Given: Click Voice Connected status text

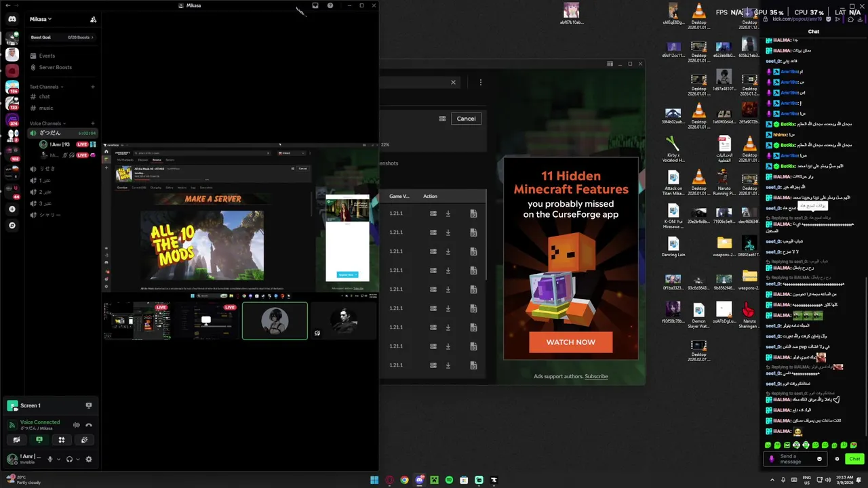Looking at the screenshot, I should pos(39,422).
